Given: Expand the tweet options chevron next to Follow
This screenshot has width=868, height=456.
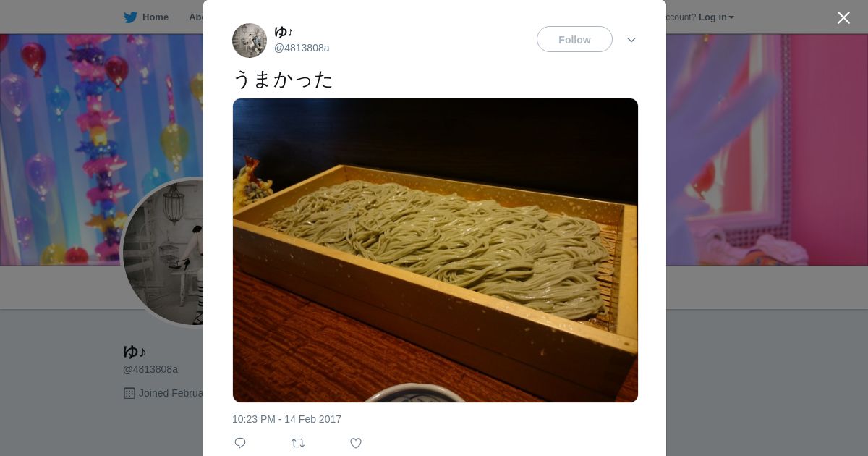Looking at the screenshot, I should tap(631, 40).
